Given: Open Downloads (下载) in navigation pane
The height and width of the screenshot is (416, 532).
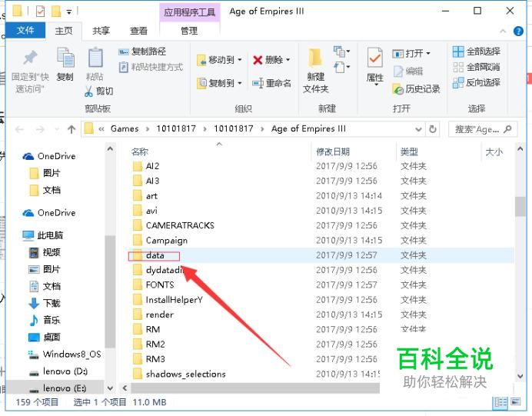Looking at the screenshot, I should point(45,303).
